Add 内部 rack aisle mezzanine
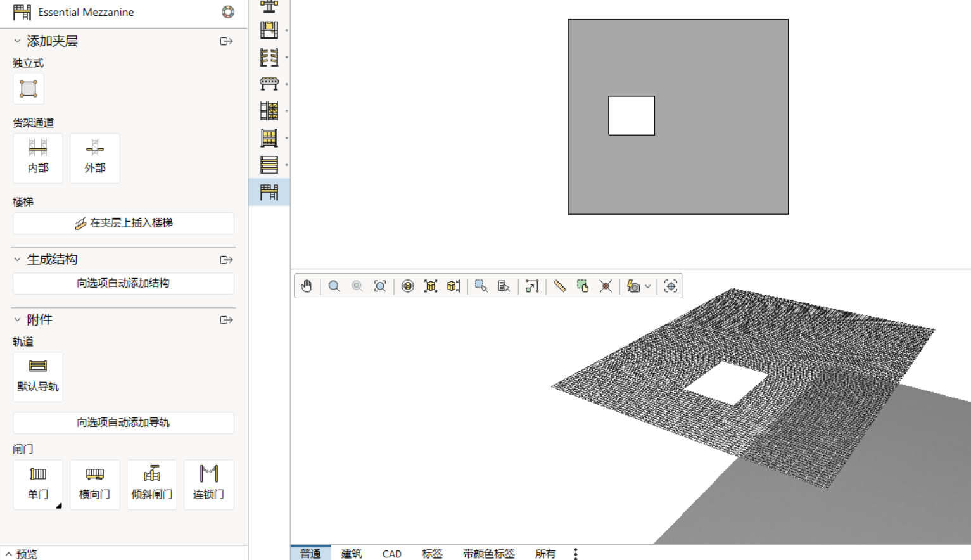This screenshot has width=971, height=560. point(38,158)
